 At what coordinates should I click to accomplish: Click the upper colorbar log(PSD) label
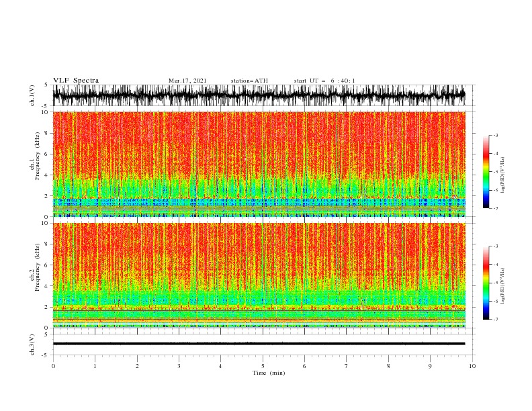[503, 175]
